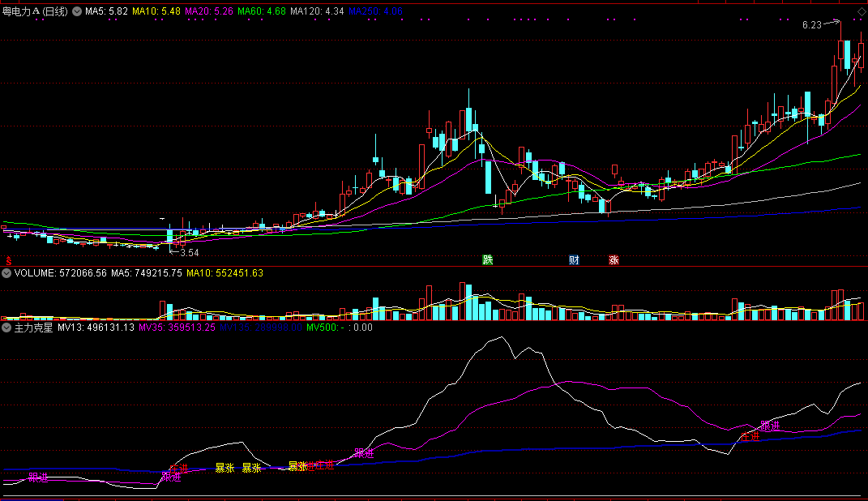This screenshot has width=868, height=501.
Task: Click the blue MA250: 4.06 label
Action: 375,11
